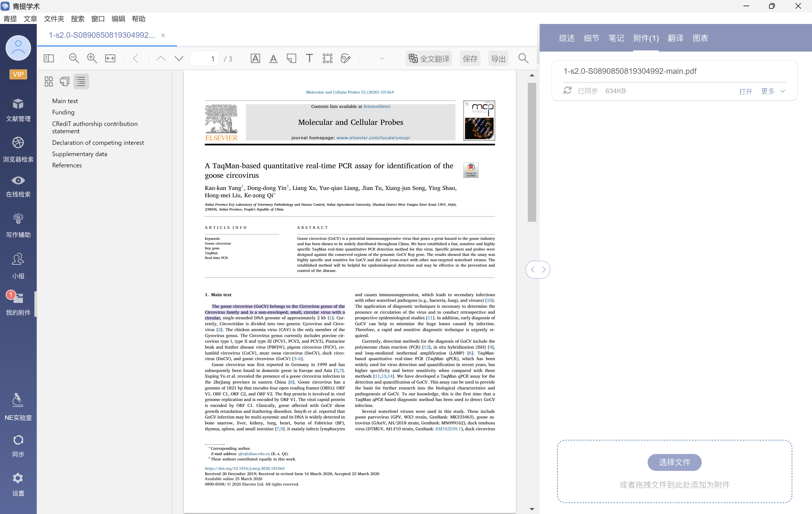This screenshot has height=514, width=812.
Task: Select the freehand draw pen tool
Action: 346,58
